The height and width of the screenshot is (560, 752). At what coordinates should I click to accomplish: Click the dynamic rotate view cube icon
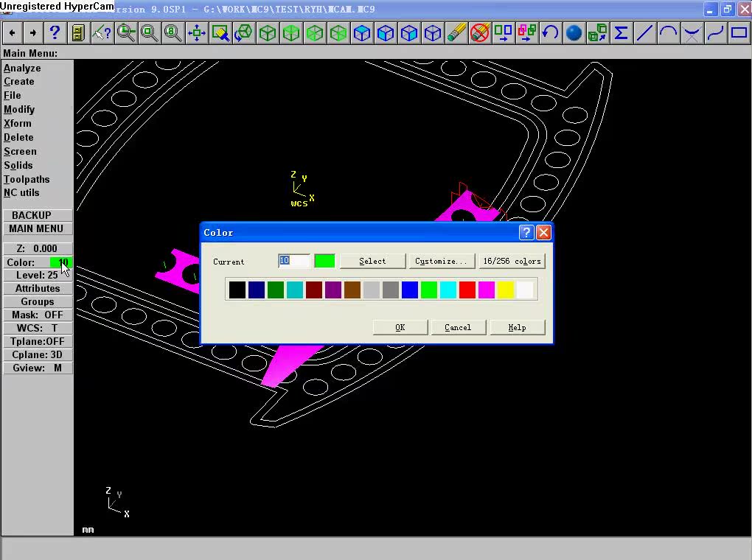tap(243, 33)
